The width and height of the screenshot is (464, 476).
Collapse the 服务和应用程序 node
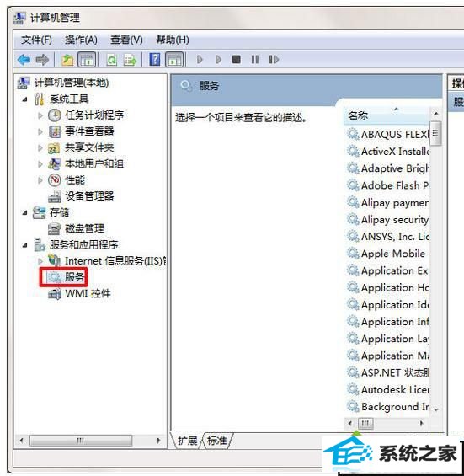click(25, 244)
